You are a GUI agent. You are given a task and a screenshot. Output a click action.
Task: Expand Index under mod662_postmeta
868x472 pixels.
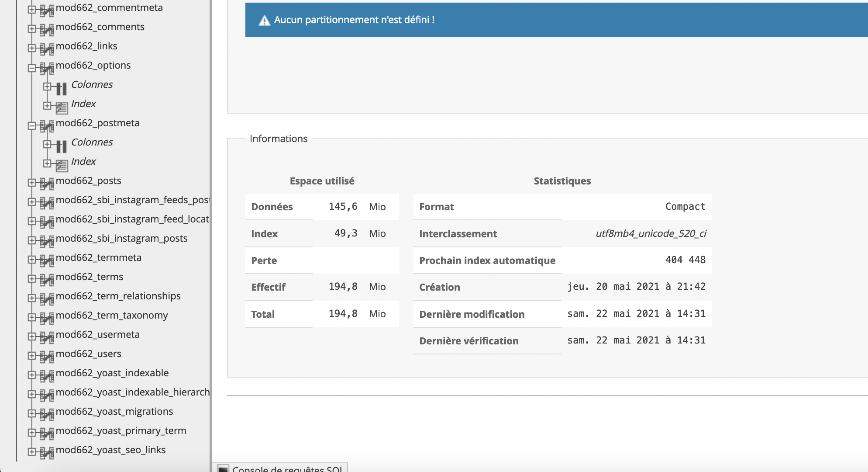click(47, 163)
